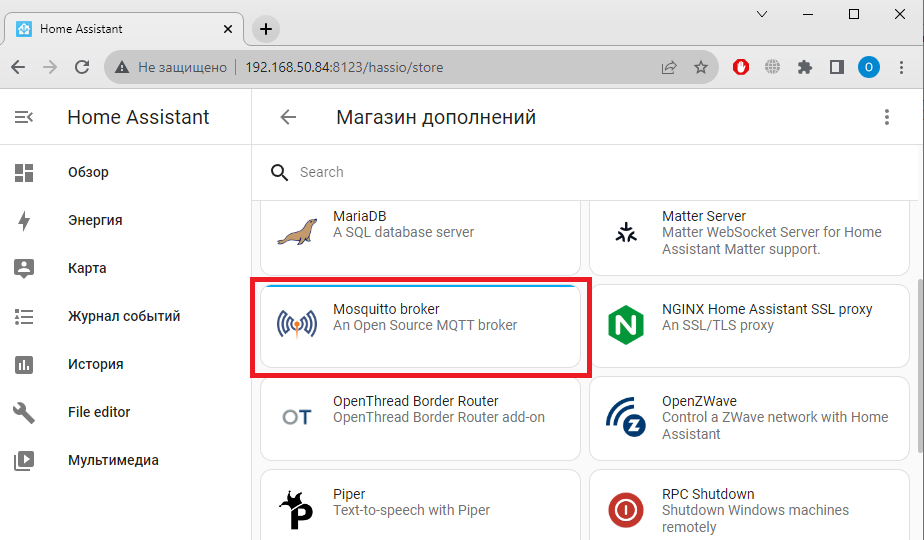
Task: Open NGINX Home Assistant SSL proxy title
Action: click(x=767, y=309)
